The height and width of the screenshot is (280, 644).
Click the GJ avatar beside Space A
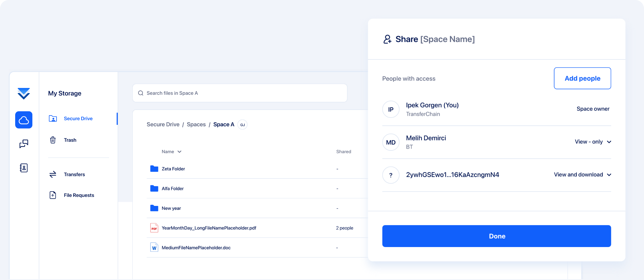(x=242, y=125)
